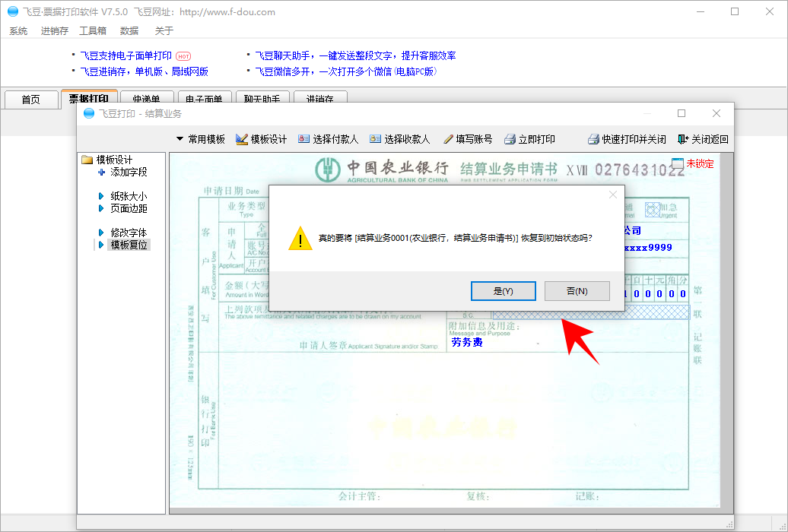Open the 飞豆支持电子面单打印 link
Viewport: 788px width, 532px height.
pyautogui.click(x=126, y=55)
